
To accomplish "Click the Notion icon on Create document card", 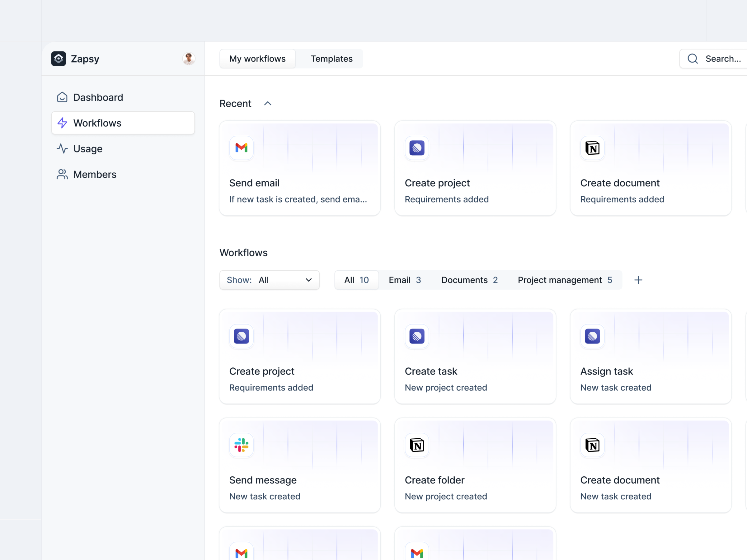I will (592, 148).
